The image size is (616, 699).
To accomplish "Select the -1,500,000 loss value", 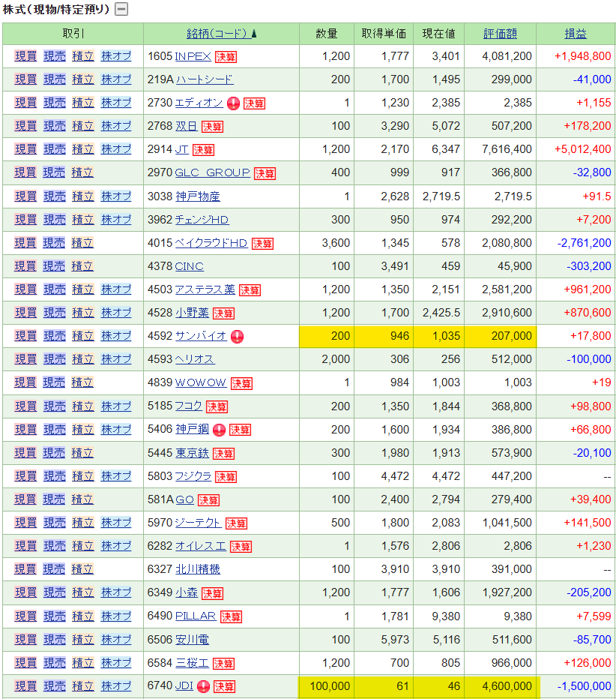I will click(584, 686).
